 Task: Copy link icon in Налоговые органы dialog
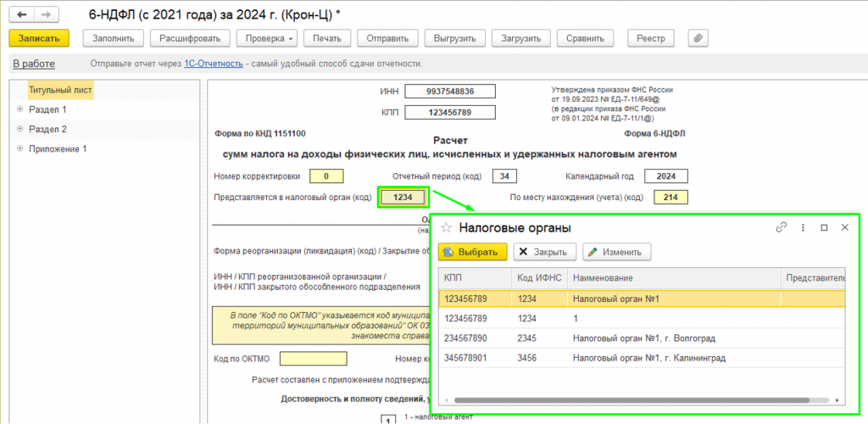click(x=781, y=227)
